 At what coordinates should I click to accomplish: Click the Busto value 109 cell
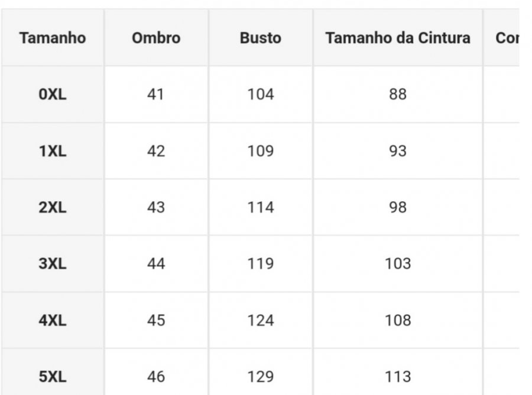[261, 151]
